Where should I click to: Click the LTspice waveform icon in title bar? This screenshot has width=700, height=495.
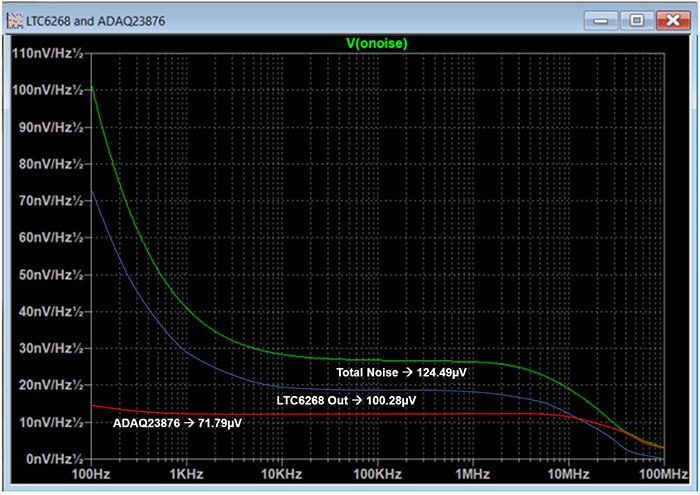pos(13,19)
